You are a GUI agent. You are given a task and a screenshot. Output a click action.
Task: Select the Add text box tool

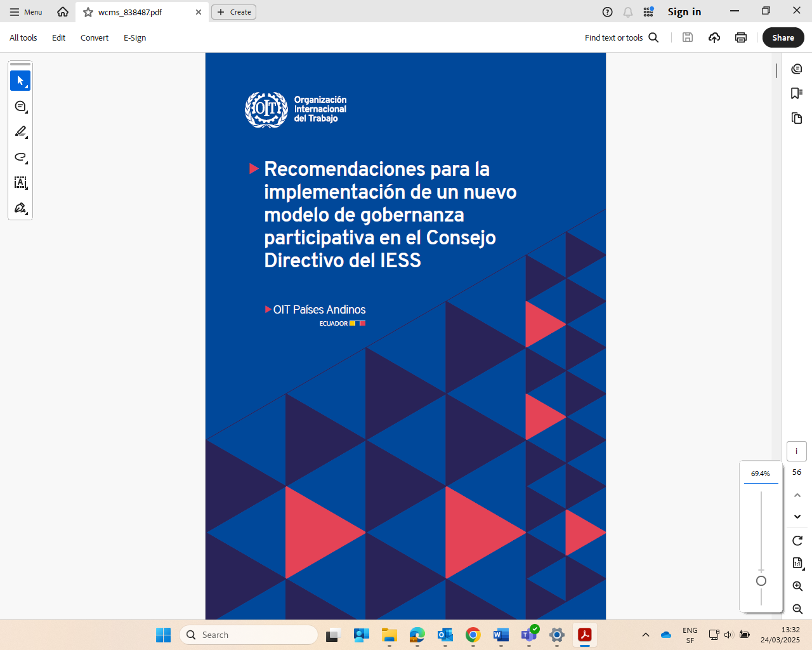20,182
